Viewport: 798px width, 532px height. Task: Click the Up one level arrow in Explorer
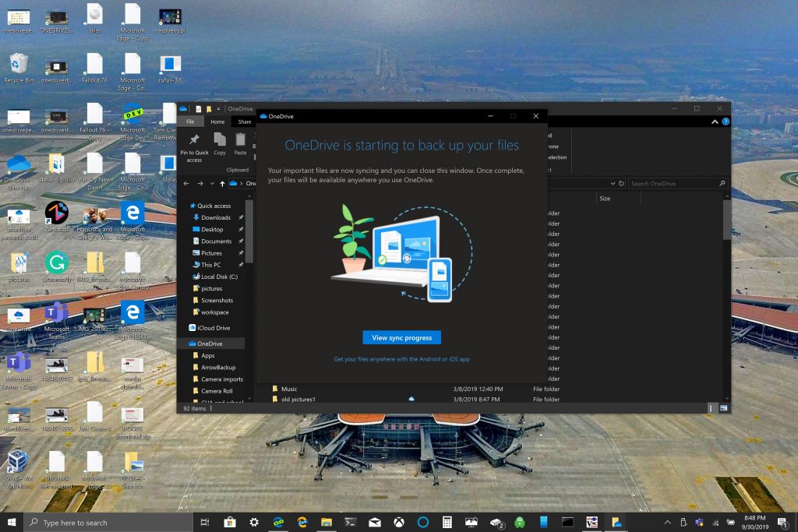click(222, 184)
